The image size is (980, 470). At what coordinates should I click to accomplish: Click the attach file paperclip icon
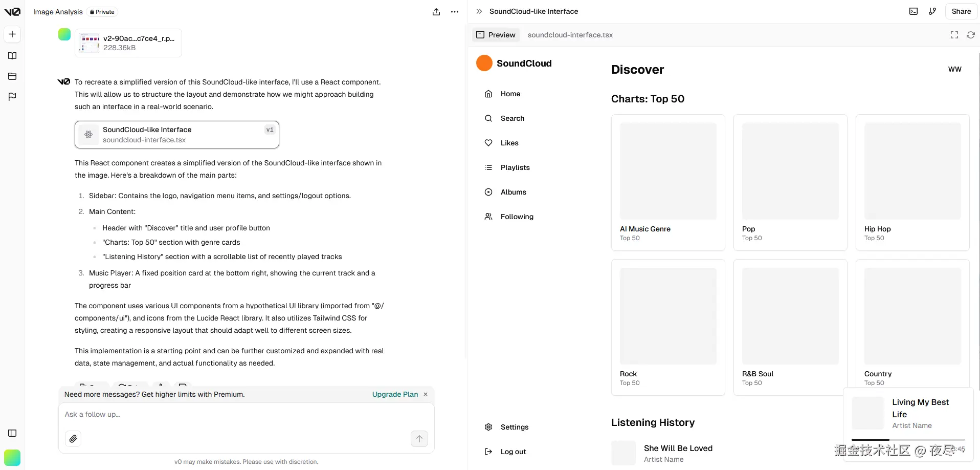(x=73, y=439)
